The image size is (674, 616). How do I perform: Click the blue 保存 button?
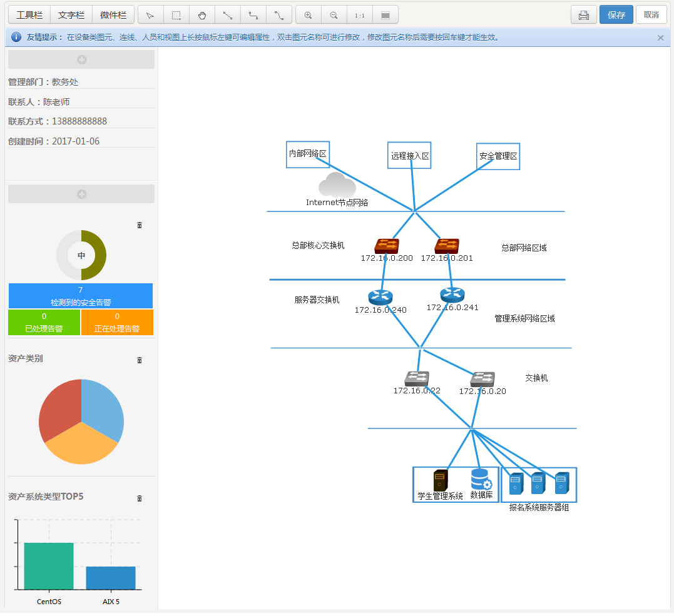pos(616,15)
